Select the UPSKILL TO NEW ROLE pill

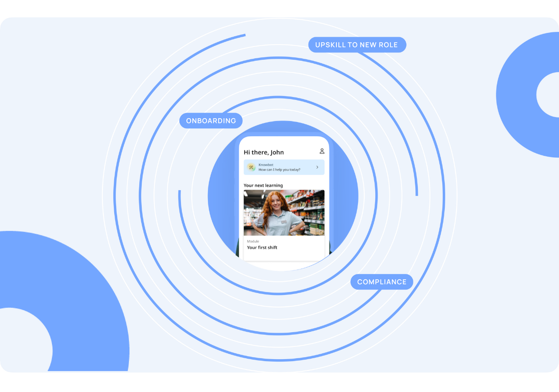point(357,45)
